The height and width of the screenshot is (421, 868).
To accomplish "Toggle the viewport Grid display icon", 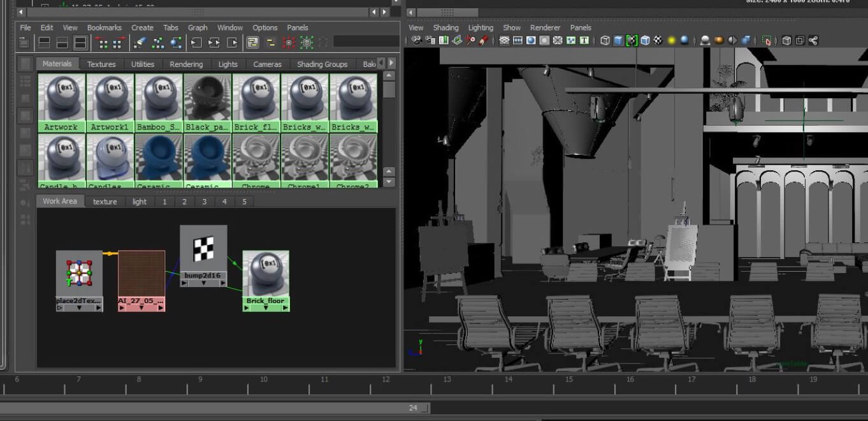I will coord(504,41).
